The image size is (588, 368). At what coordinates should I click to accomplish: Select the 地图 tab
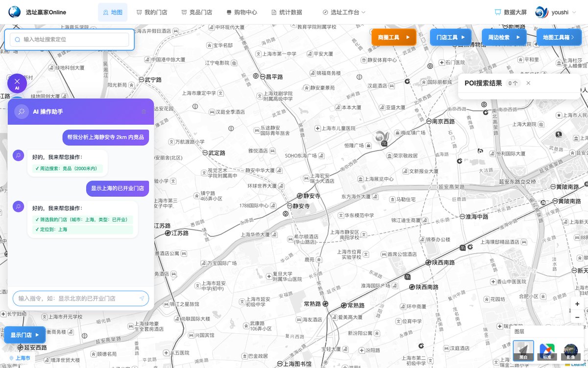click(x=113, y=12)
